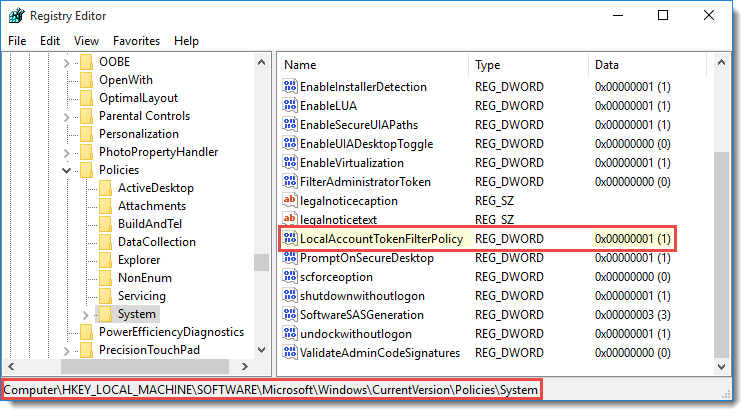Click the DWORD icon beside EnableUIADesktopToggle
The height and width of the screenshot is (416, 748).
pyautogui.click(x=290, y=144)
